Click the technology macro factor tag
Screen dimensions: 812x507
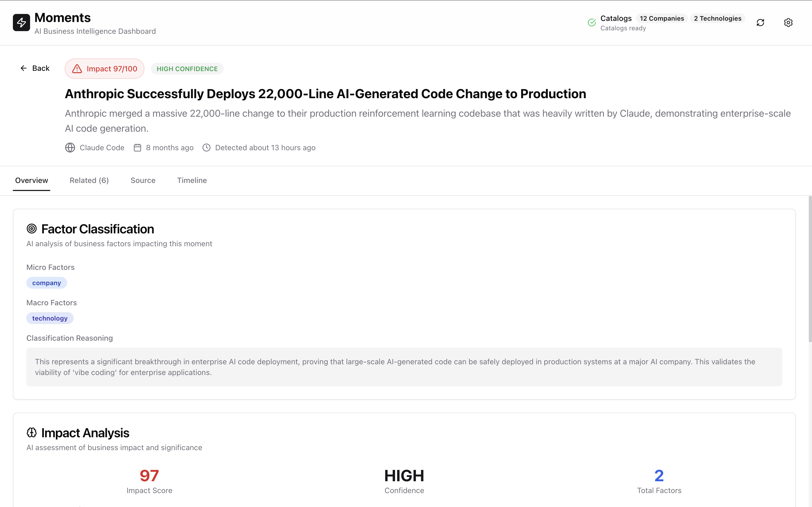pos(50,318)
